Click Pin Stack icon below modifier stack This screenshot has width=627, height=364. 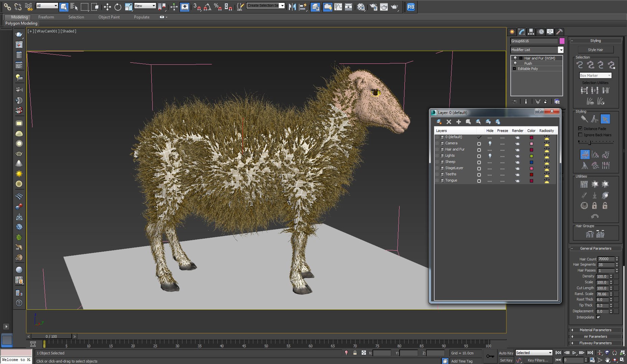point(514,101)
